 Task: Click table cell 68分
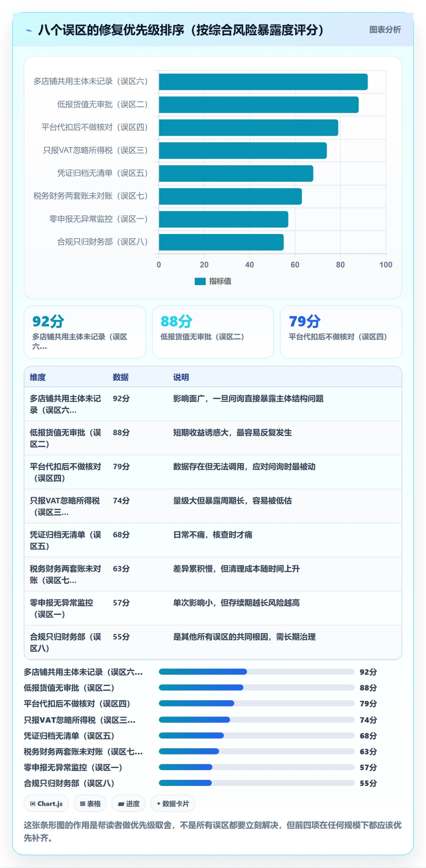[x=121, y=535]
